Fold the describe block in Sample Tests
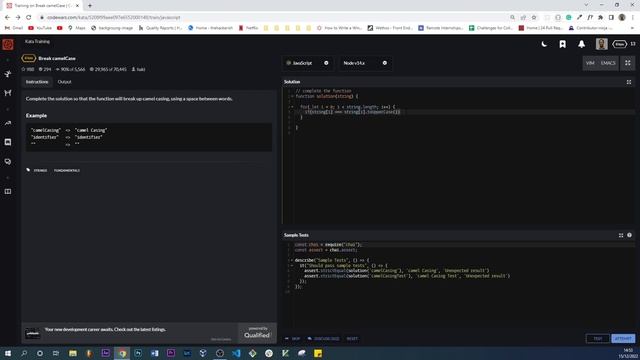This screenshot has height=360, width=640. (292, 260)
